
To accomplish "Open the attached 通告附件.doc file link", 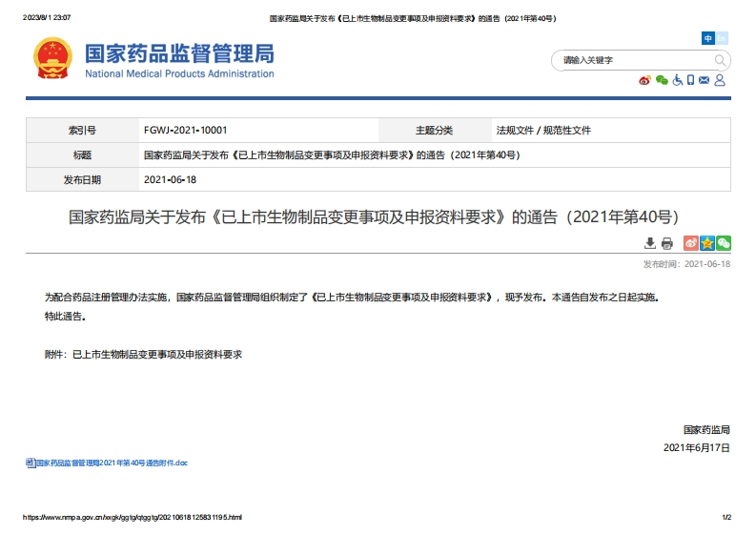I will pos(112,463).
